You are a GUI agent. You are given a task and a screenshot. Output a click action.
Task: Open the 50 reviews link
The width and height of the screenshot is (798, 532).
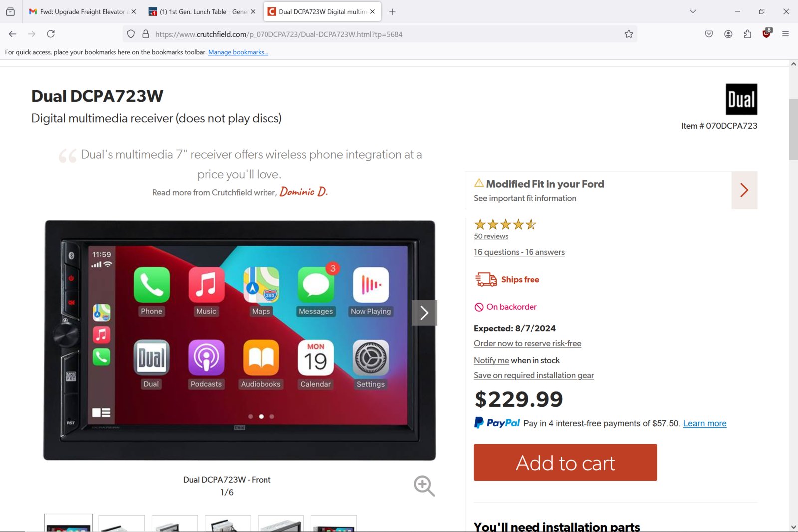pyautogui.click(x=491, y=236)
